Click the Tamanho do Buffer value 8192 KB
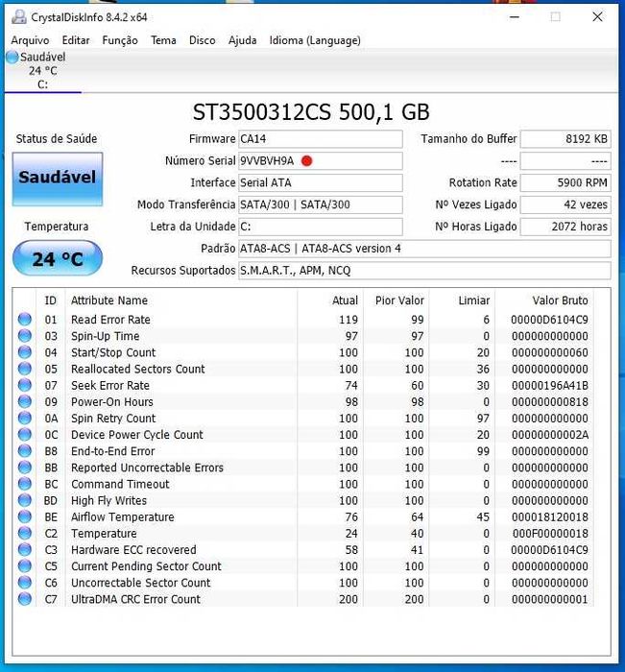The image size is (625, 672). click(565, 139)
